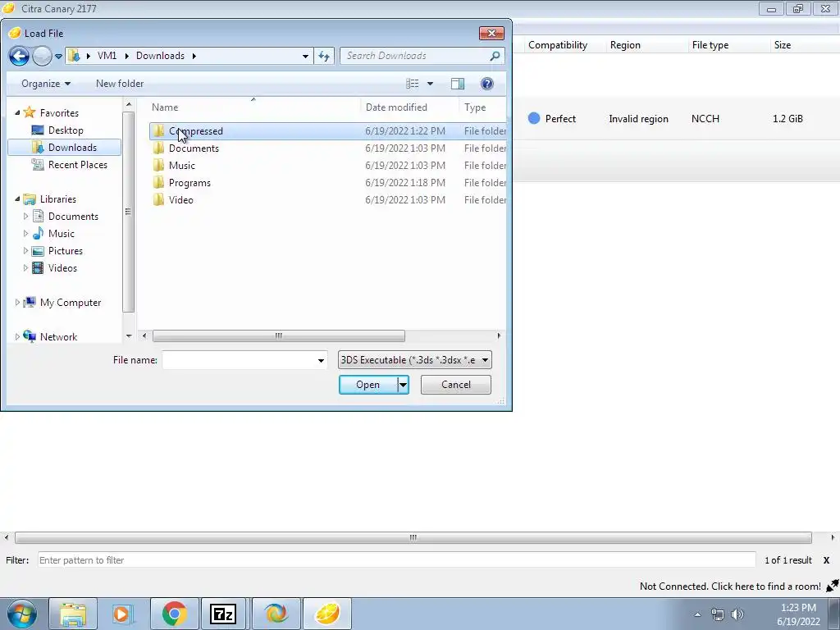Expand the My Computer node

(x=17, y=303)
